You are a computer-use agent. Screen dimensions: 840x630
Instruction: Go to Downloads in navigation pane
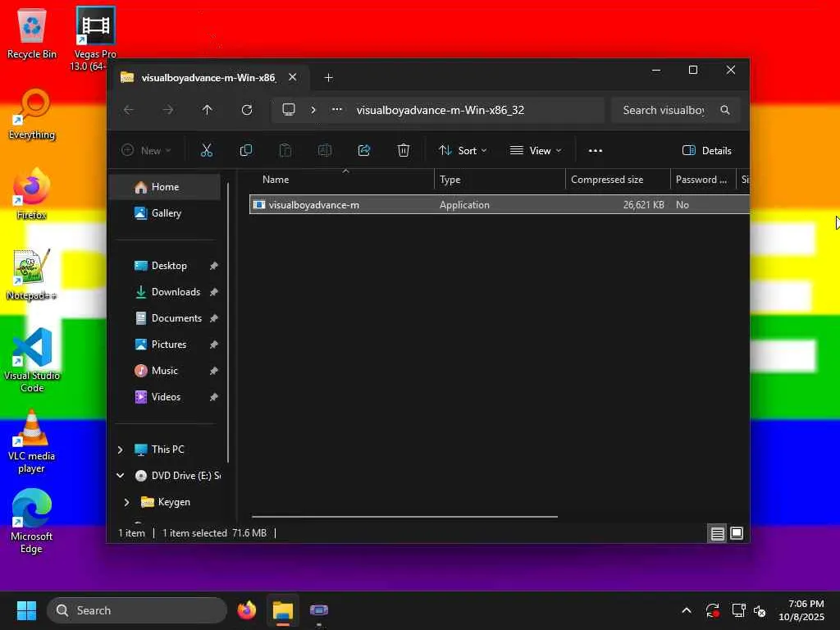point(176,292)
